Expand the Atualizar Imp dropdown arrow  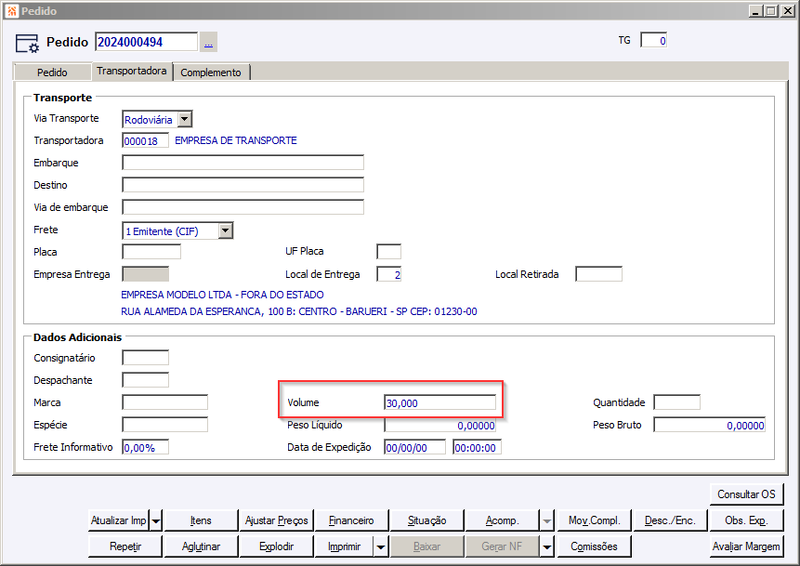point(156,521)
